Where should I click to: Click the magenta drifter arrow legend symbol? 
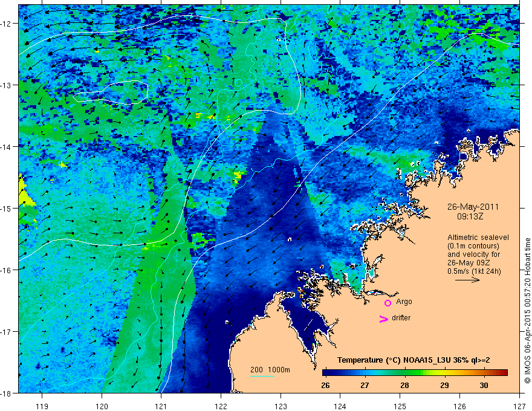pyautogui.click(x=384, y=319)
